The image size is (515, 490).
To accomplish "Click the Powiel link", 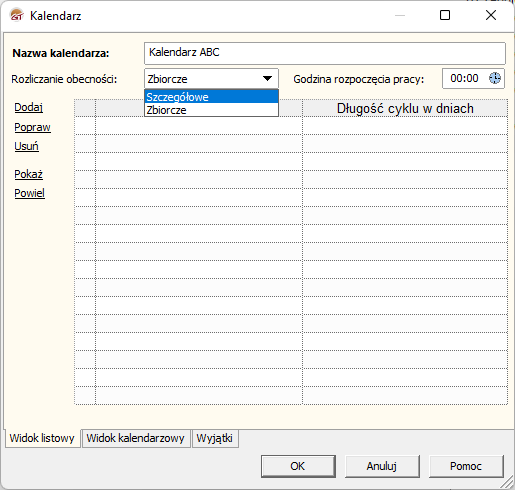I will [29, 193].
